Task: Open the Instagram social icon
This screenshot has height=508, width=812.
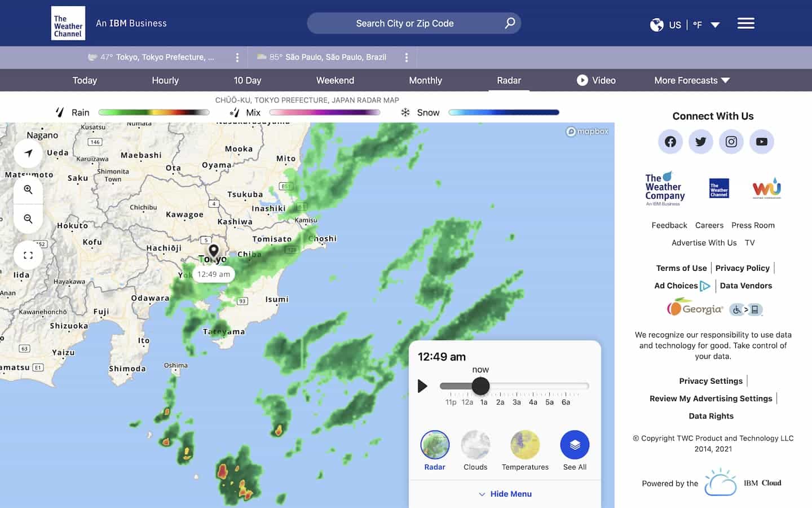Action: 731,142
